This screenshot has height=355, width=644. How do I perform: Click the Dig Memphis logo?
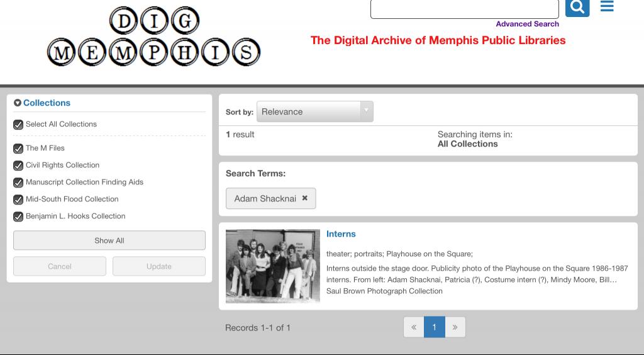(x=153, y=37)
